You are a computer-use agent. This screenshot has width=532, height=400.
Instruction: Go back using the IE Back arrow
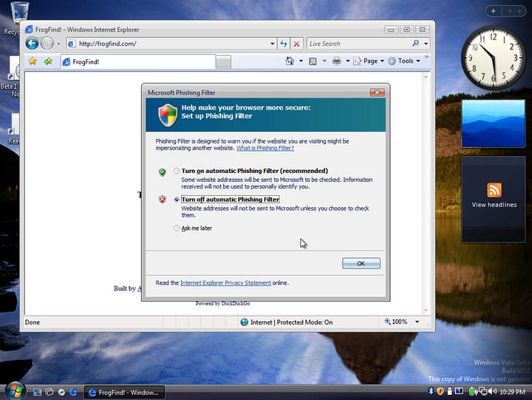click(x=32, y=44)
